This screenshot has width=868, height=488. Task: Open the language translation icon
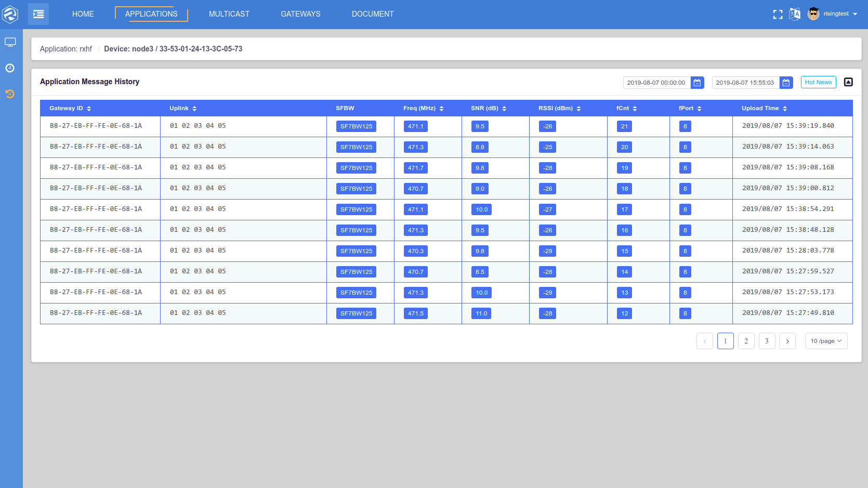(795, 14)
